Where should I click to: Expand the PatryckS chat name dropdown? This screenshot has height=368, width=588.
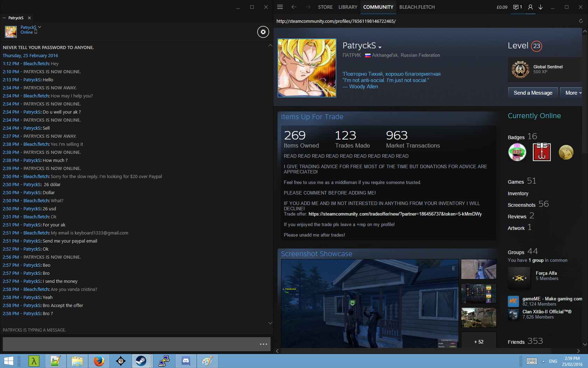coord(40,27)
